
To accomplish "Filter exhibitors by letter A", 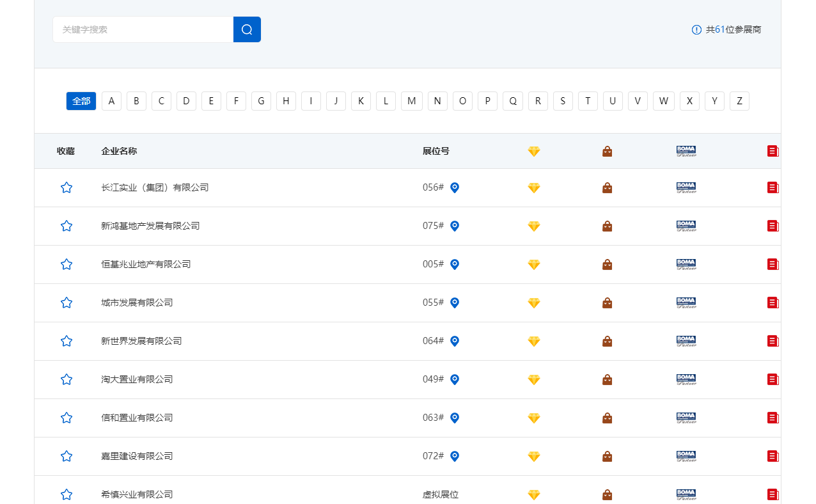I will [x=111, y=101].
